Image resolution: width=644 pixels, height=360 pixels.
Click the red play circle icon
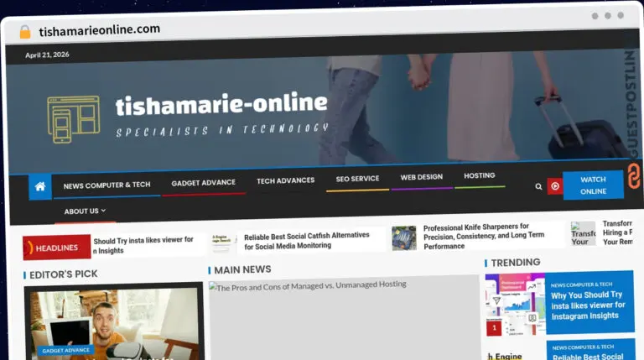point(555,186)
